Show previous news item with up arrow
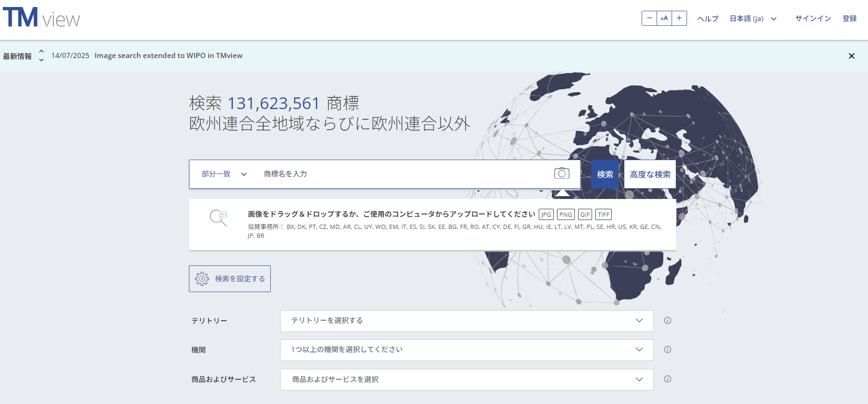 click(x=42, y=51)
